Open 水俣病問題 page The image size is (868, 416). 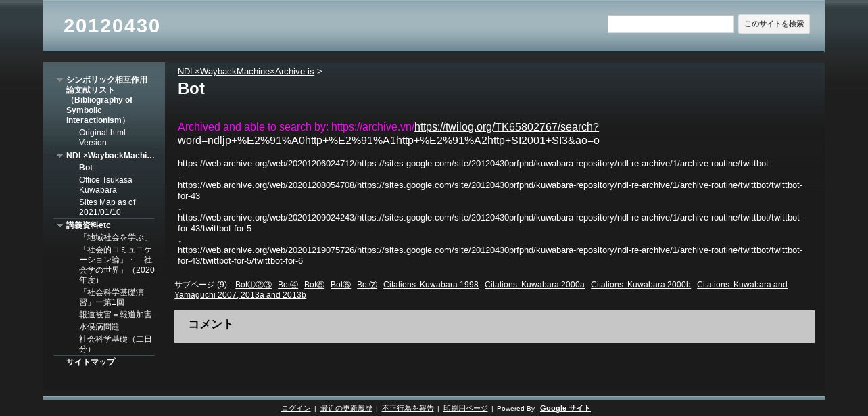click(x=99, y=327)
